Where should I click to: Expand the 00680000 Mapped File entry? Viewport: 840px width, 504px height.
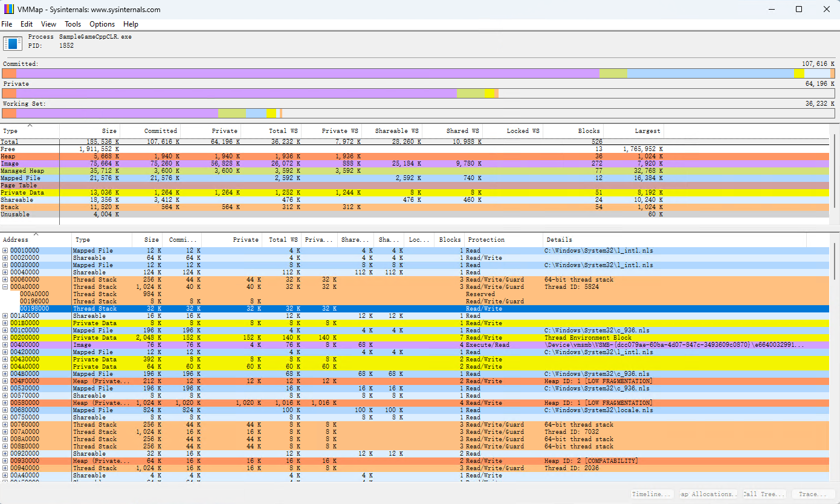5,410
